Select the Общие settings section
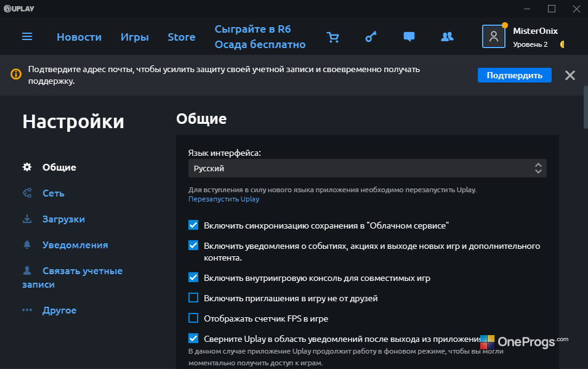The height and width of the screenshot is (369, 588). click(59, 168)
